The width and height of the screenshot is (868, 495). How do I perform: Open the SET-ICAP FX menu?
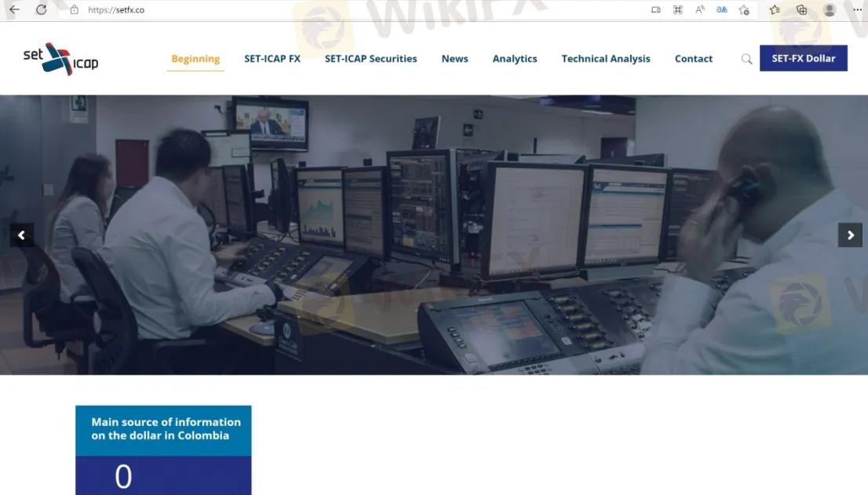click(272, 59)
